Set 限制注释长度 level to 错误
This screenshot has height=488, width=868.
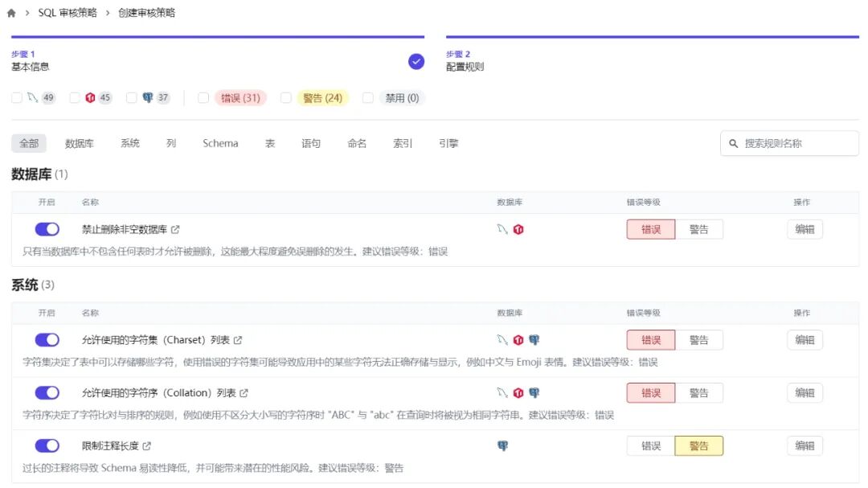(x=651, y=446)
